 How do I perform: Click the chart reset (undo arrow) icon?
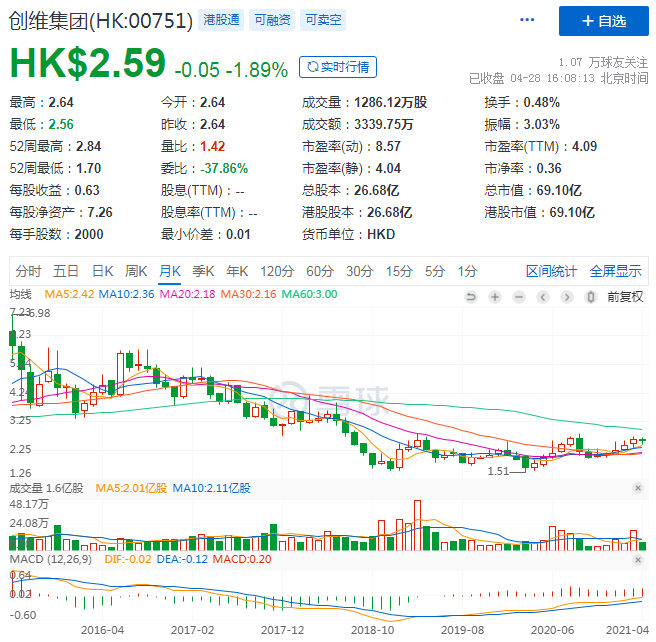coord(473,296)
